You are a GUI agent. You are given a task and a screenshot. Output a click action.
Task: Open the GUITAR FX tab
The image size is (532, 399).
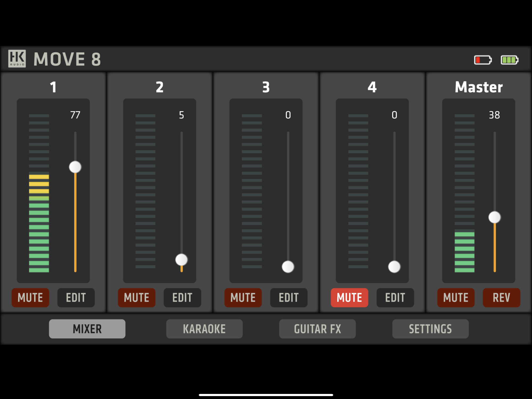tap(317, 329)
